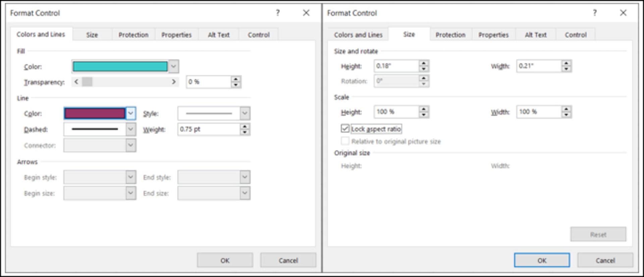Open the Fill Color dropdown
Image resolution: width=644 pixels, height=277 pixels.
coord(173,66)
